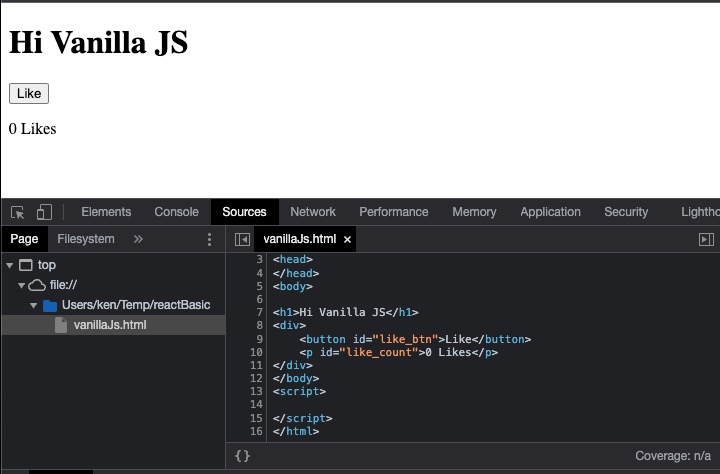Close the vanillaJs.html editor tab
720x474 pixels.
pyautogui.click(x=348, y=239)
